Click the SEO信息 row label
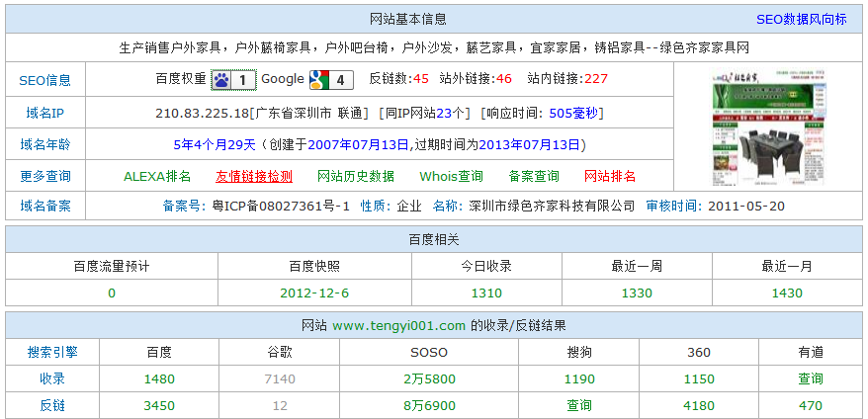This screenshot has width=868, height=419. point(45,80)
